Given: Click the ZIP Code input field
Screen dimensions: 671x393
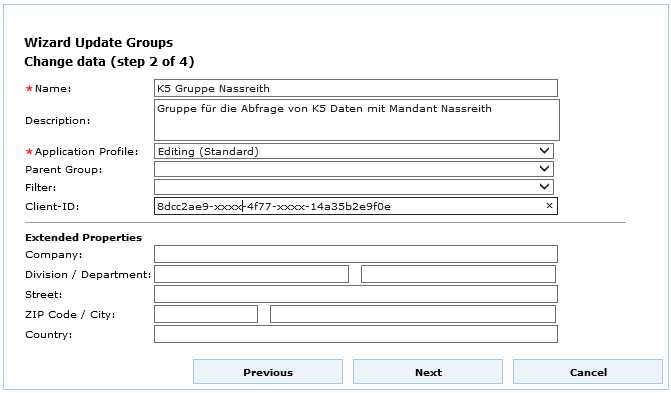Looking at the screenshot, I should (206, 314).
